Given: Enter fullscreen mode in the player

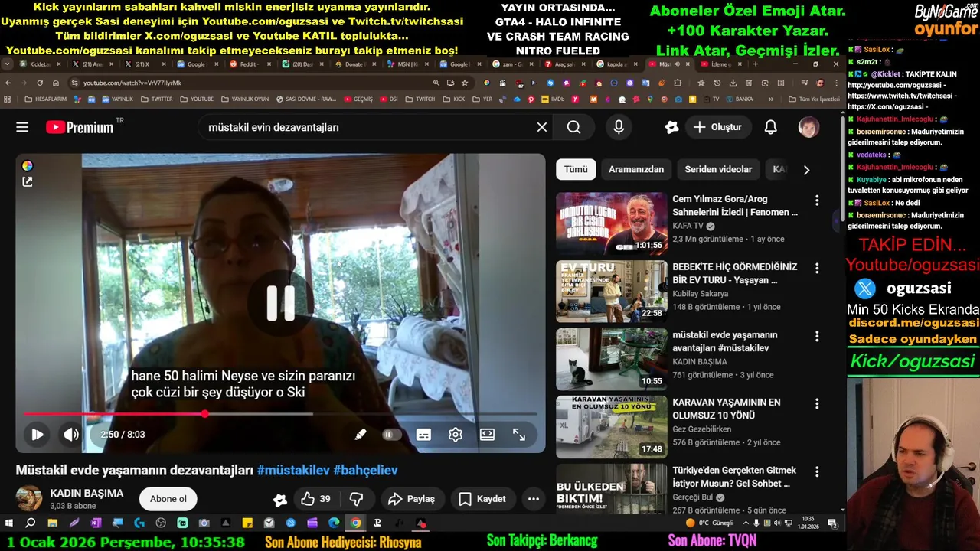Looking at the screenshot, I should [x=519, y=434].
